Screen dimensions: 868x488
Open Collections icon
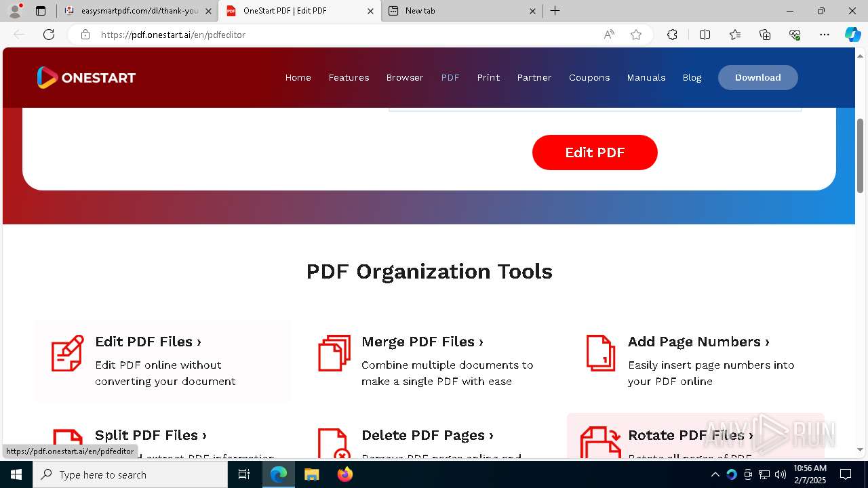point(765,35)
